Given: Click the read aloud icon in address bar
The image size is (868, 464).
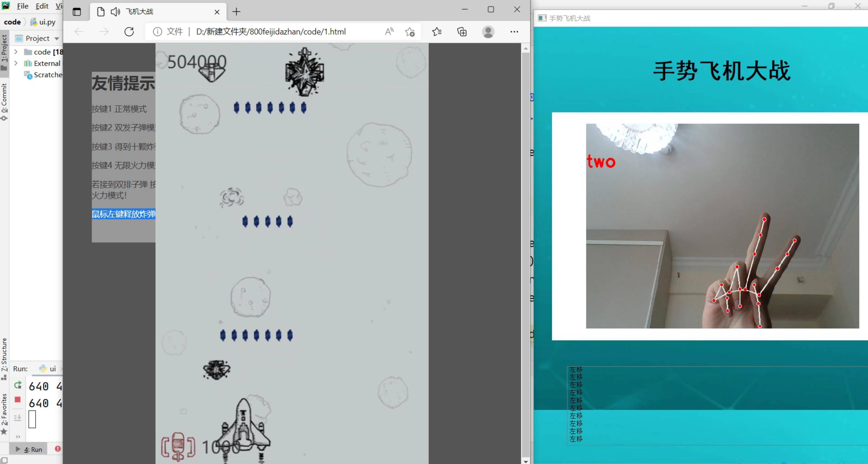Looking at the screenshot, I should coord(389,32).
